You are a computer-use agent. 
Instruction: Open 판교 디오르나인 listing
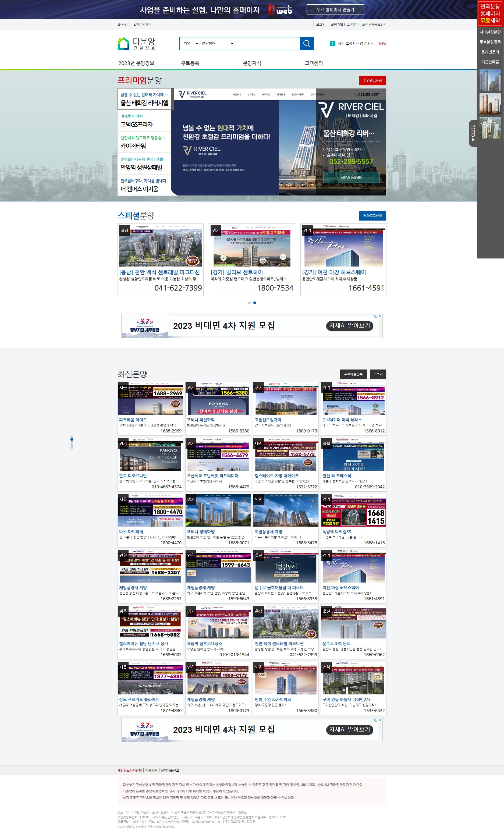point(150,464)
